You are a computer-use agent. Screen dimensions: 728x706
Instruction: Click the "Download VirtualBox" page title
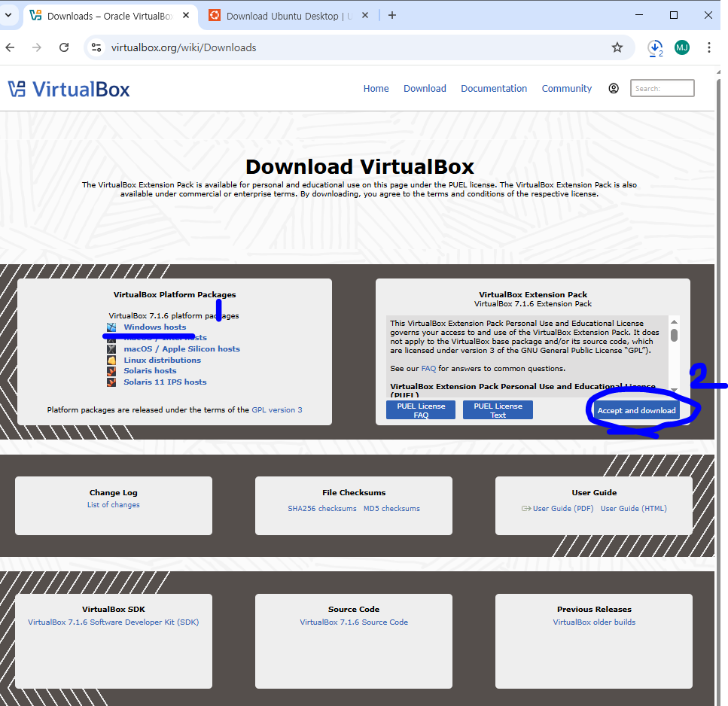(x=359, y=166)
